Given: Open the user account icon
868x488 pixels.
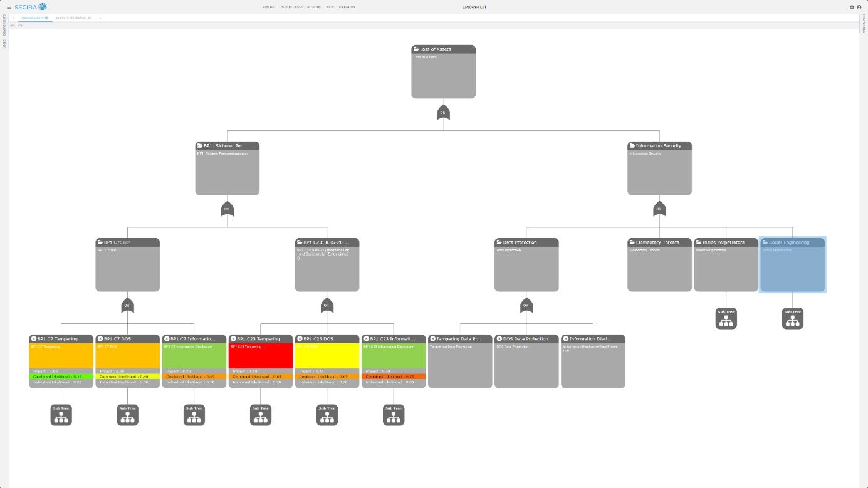Looking at the screenshot, I should (x=859, y=7).
